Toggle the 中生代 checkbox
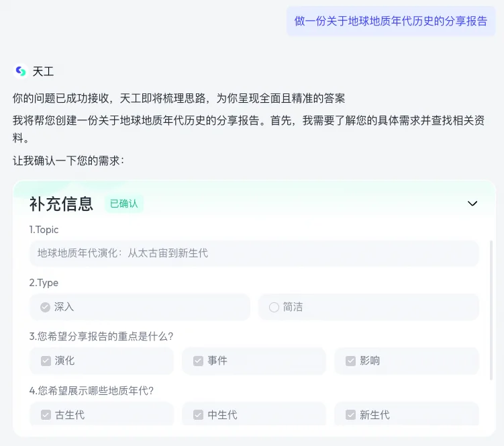This screenshot has height=446, width=504. [x=198, y=414]
